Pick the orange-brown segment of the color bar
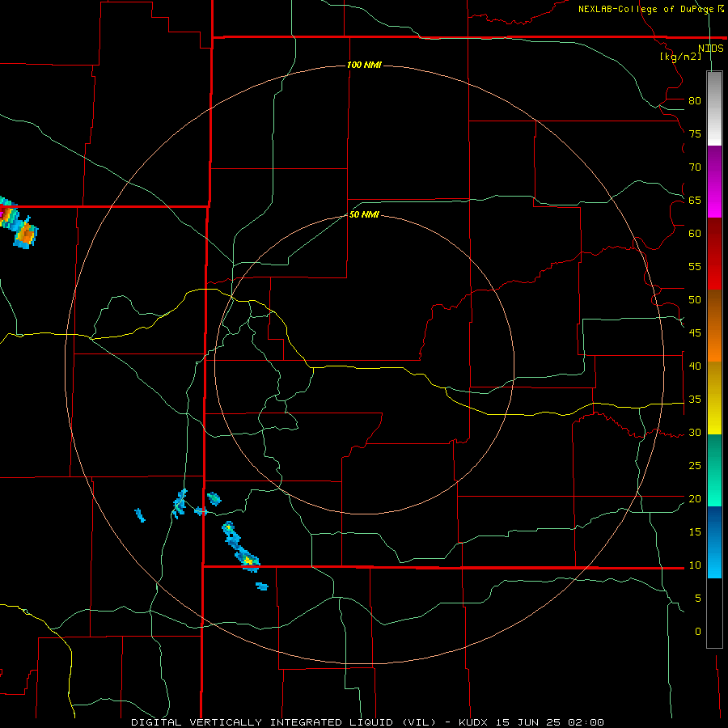The height and width of the screenshot is (728, 728). tap(714, 326)
